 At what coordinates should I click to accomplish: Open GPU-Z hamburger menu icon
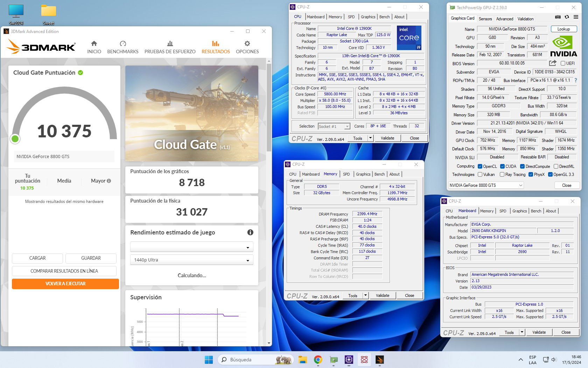click(576, 17)
